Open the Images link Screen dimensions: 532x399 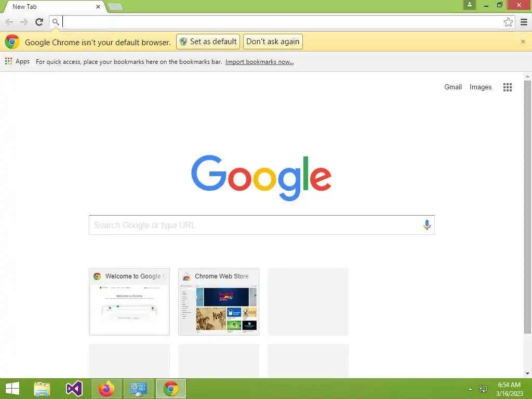(x=481, y=87)
